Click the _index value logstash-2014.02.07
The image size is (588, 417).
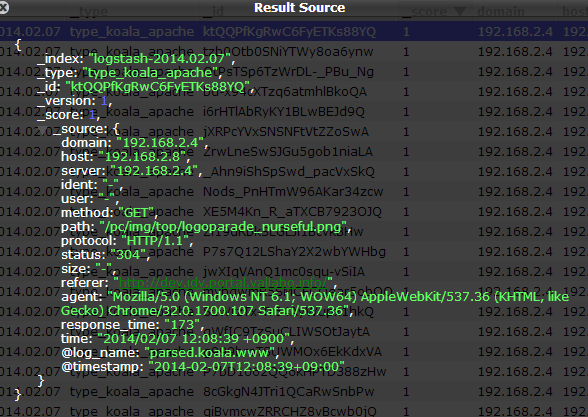[159, 58]
